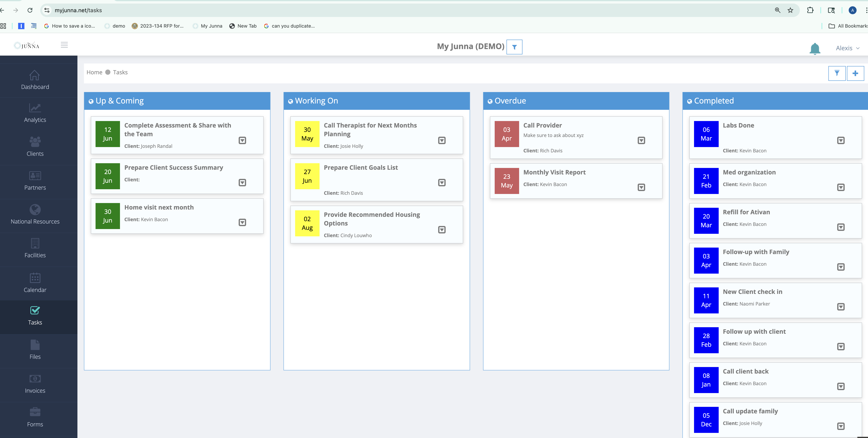Mark Prepare Client Goals List checkbox
Image resolution: width=868 pixels, height=438 pixels.
[x=441, y=183]
